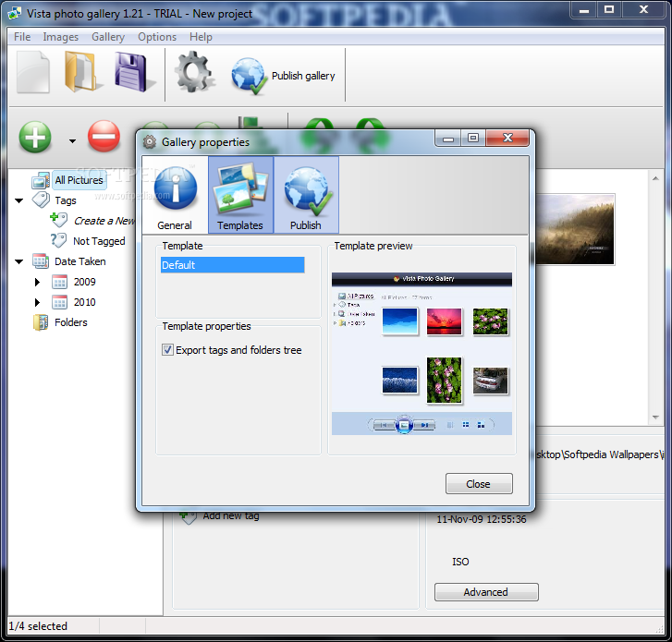
Task: Select the Default template in list
Action: (x=232, y=265)
